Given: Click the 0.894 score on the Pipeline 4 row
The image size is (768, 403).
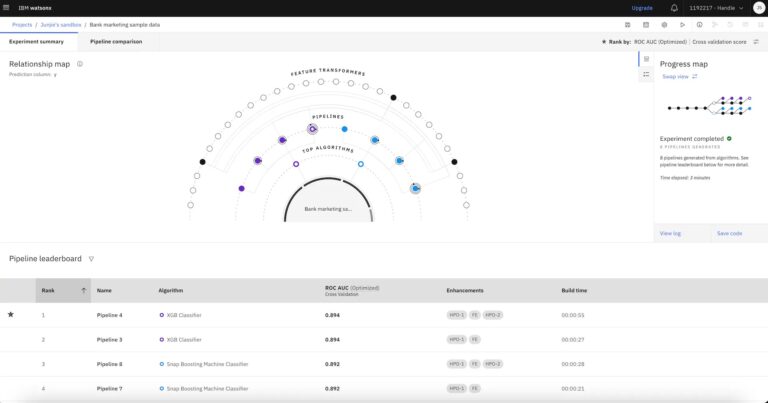Looking at the screenshot, I should 332,315.
